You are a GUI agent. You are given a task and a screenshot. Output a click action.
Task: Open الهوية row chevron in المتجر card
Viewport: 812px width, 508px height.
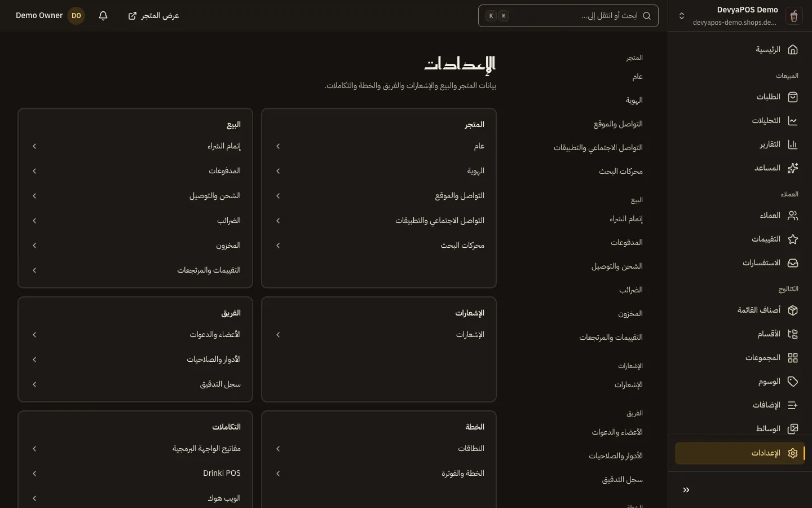tap(278, 171)
